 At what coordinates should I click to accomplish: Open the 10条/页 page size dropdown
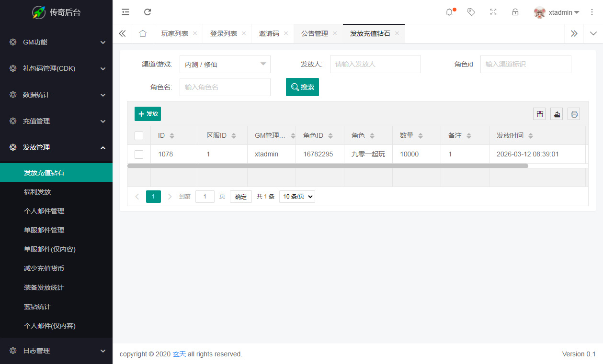coord(296,196)
